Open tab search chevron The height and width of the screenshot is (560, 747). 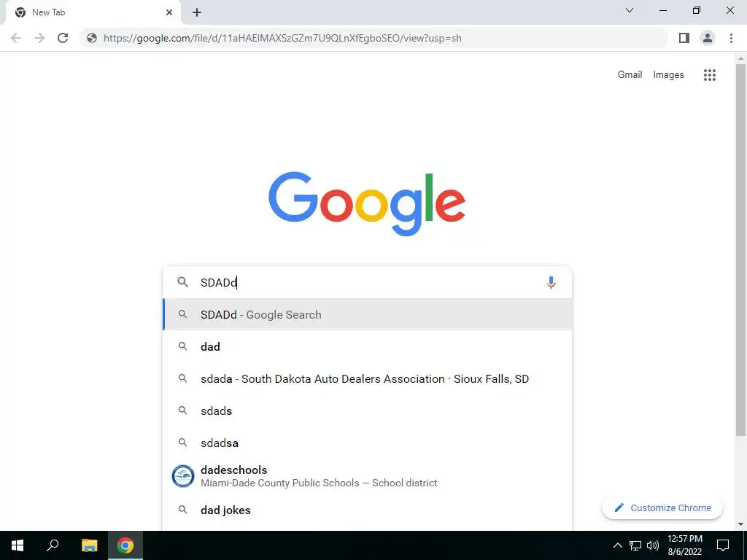(630, 10)
